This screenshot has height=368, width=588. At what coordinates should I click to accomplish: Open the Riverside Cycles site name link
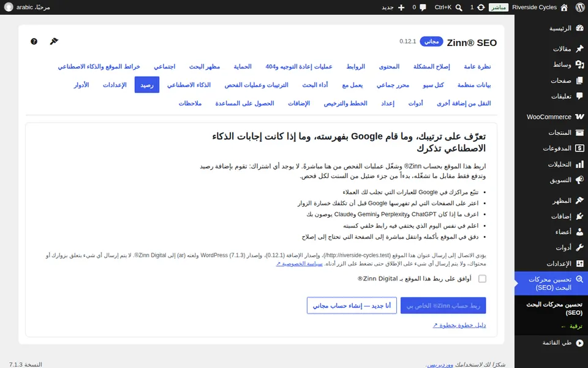(534, 7)
